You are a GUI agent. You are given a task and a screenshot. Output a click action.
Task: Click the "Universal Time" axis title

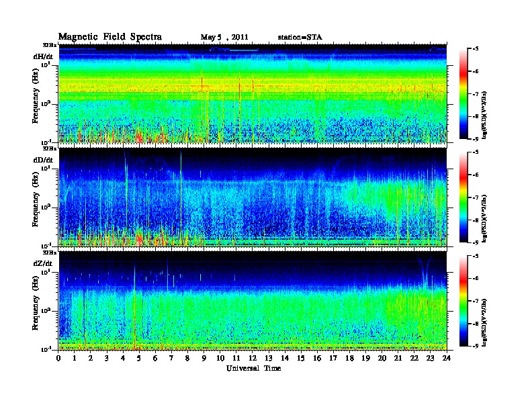pyautogui.click(x=253, y=368)
